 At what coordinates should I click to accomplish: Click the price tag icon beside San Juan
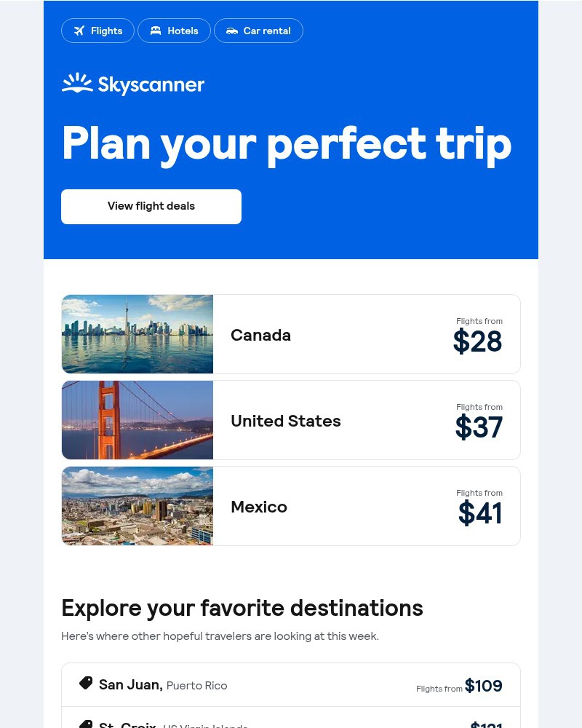click(86, 683)
